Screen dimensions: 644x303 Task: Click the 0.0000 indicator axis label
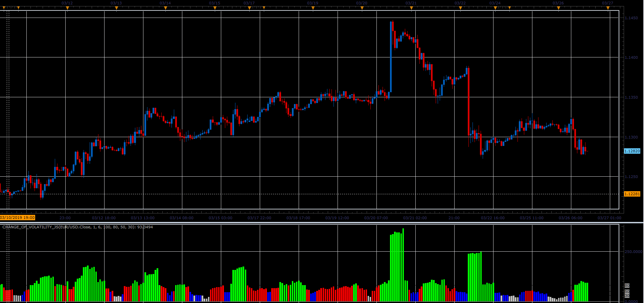click(x=631, y=301)
